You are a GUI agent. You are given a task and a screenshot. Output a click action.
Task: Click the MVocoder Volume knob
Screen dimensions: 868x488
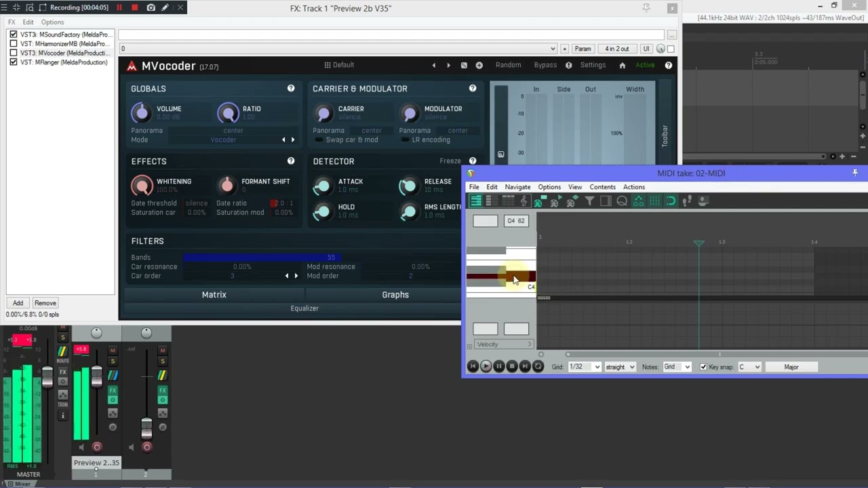tap(141, 113)
